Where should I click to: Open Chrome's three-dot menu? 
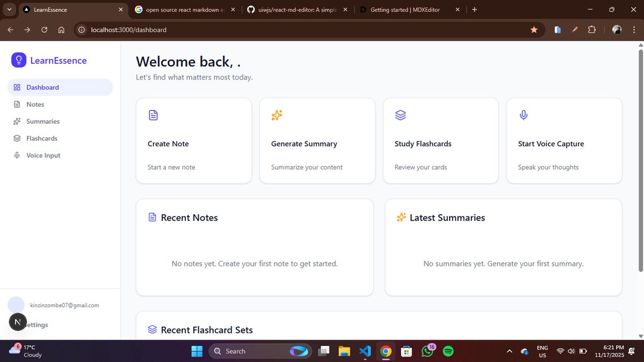tap(634, 30)
